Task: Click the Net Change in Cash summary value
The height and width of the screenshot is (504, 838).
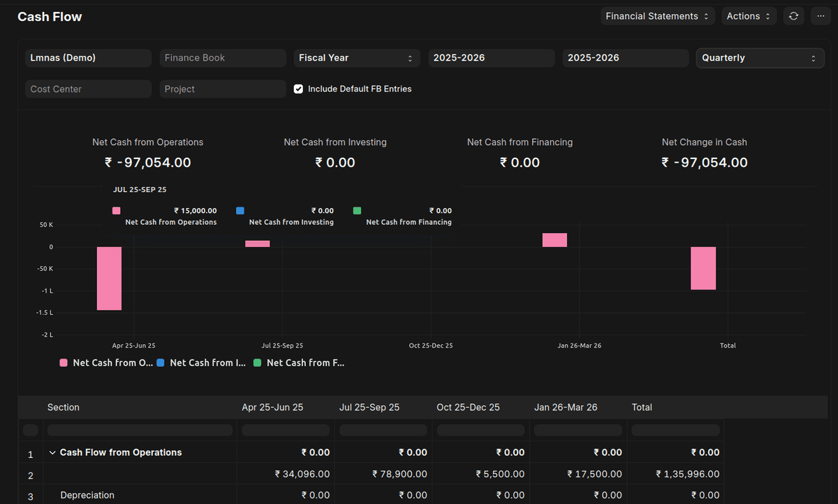Action: tap(704, 163)
